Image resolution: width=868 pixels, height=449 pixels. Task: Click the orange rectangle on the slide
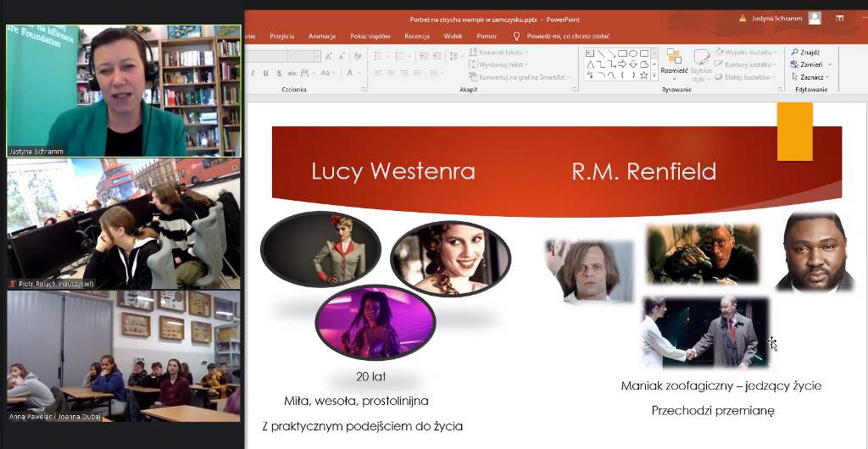point(794,131)
